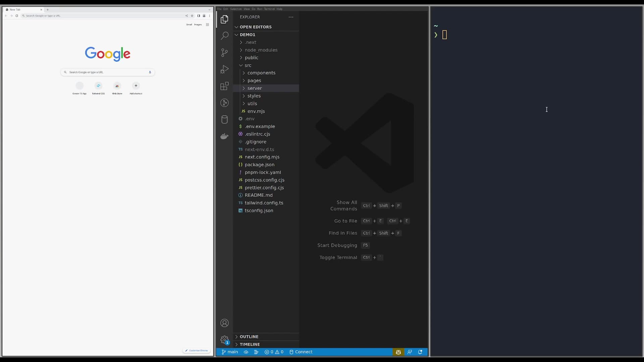
Task: Open the Terminal menu
Action: (x=269, y=9)
